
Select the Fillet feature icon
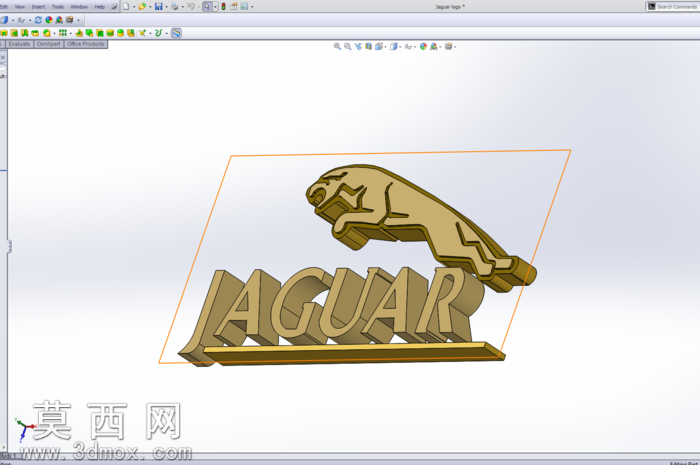(46, 33)
